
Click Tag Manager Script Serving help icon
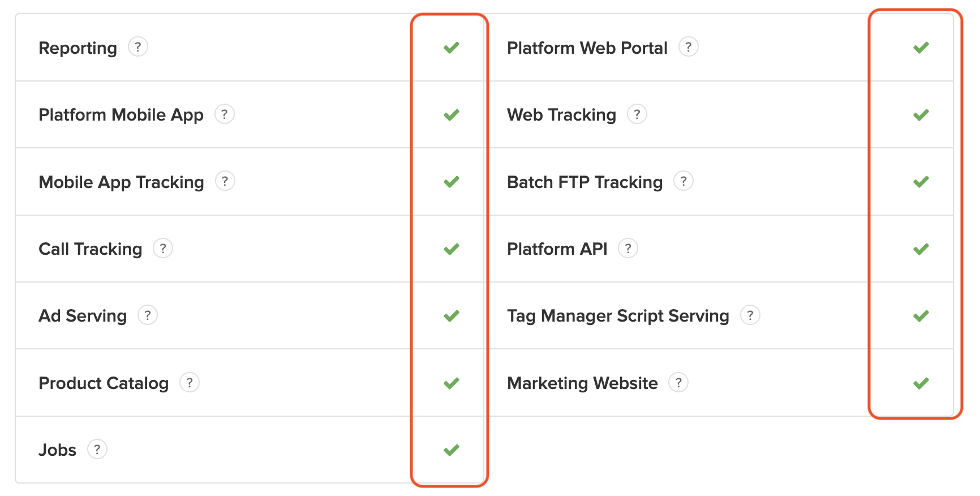click(750, 315)
